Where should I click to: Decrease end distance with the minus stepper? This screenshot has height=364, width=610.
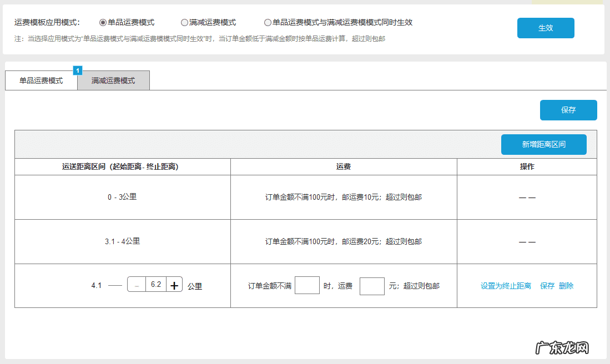coord(137,284)
